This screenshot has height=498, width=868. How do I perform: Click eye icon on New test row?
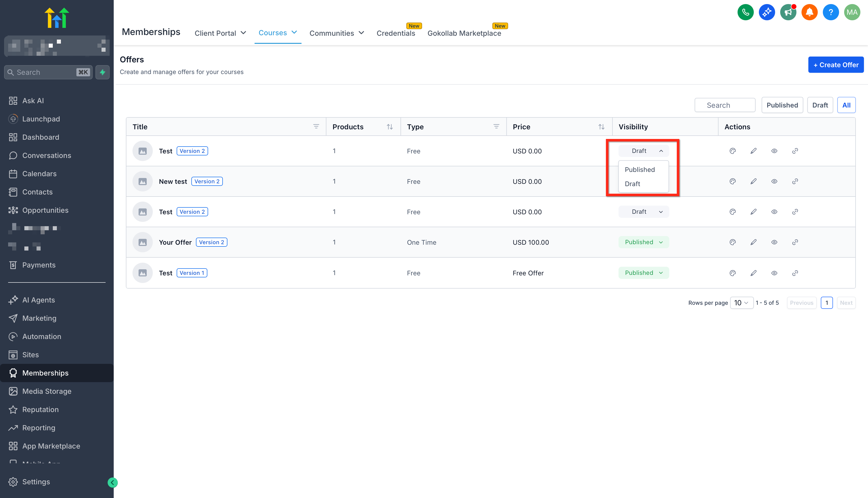[774, 181]
